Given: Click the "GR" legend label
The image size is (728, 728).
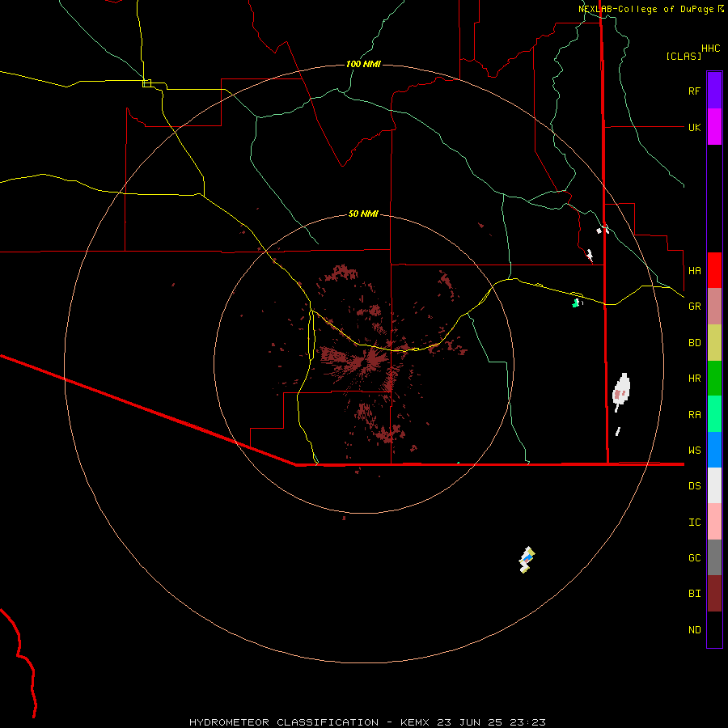Looking at the screenshot, I should [x=694, y=307].
